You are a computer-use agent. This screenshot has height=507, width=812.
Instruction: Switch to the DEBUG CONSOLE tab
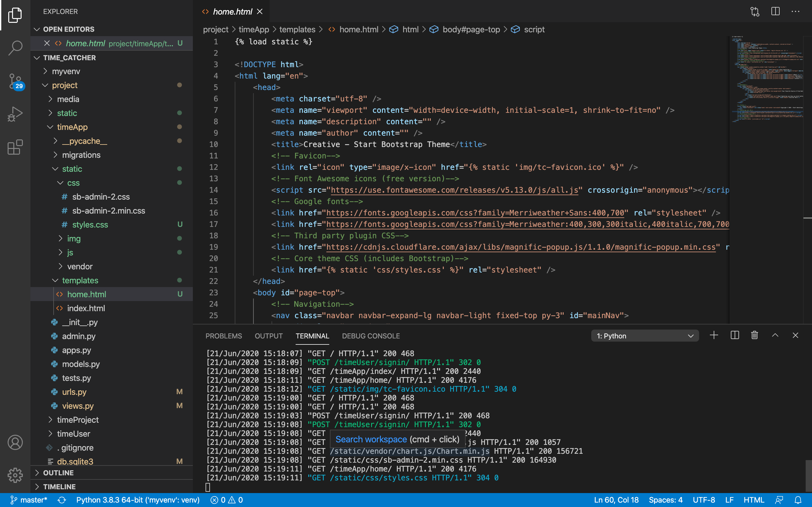coord(371,336)
